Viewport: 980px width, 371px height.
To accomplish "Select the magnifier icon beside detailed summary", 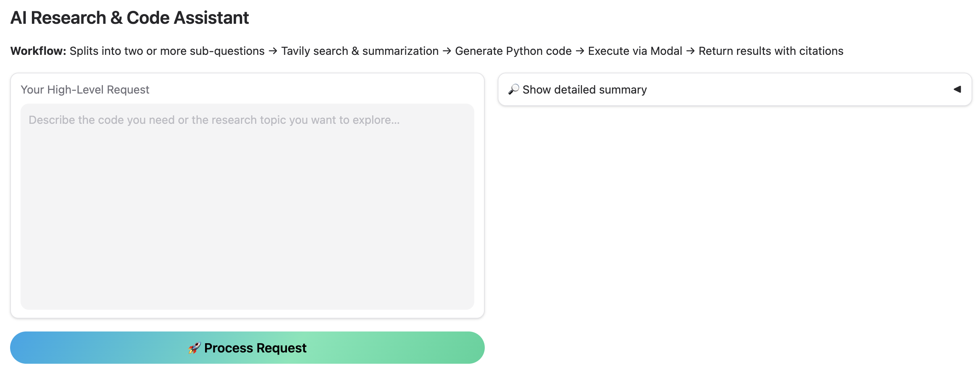I will [x=513, y=90].
